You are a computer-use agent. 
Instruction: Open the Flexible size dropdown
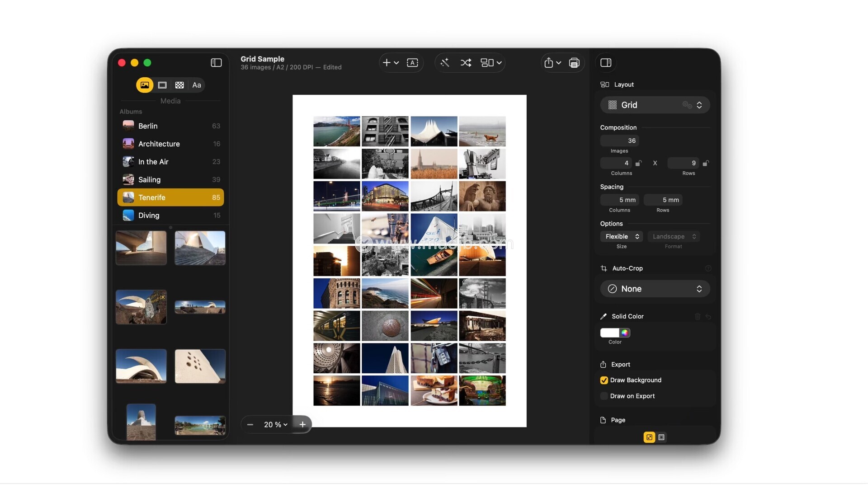(622, 236)
